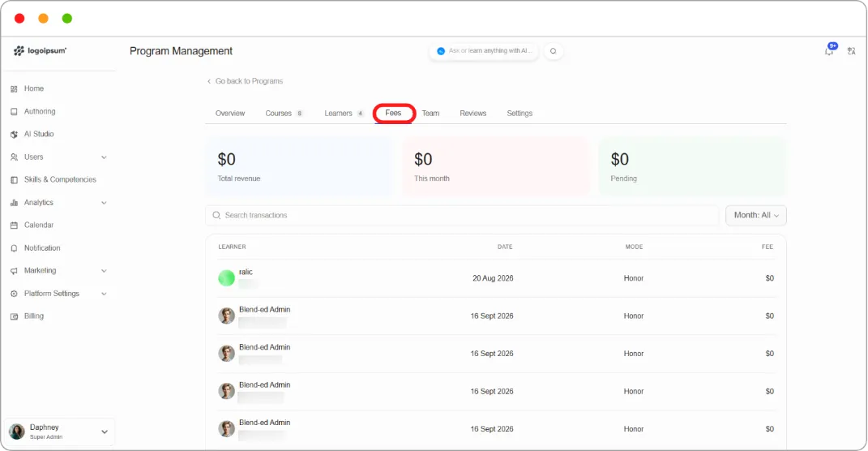Click the $0 fee in ralic's row

click(769, 278)
